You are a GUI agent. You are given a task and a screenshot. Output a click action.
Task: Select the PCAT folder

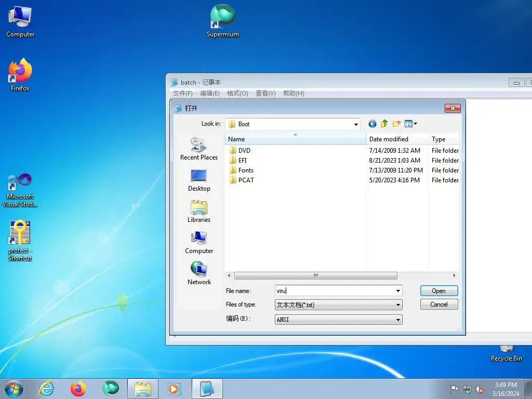click(x=242, y=180)
